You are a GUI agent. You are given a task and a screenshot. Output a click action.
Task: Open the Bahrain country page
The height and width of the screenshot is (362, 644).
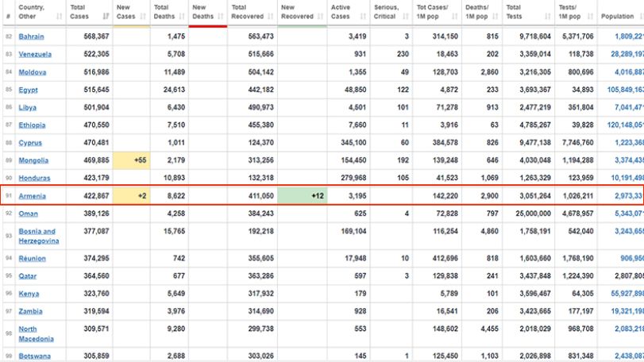point(31,37)
